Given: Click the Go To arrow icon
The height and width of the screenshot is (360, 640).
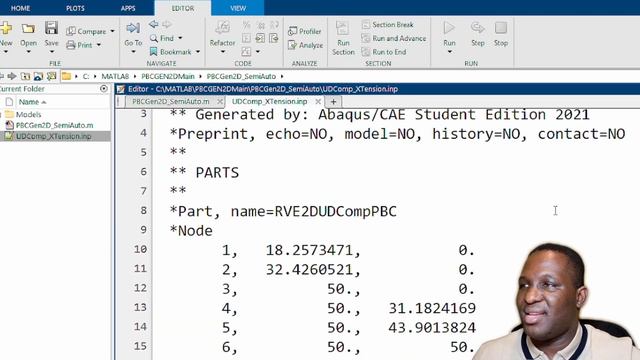Looking at the screenshot, I should 133,28.
